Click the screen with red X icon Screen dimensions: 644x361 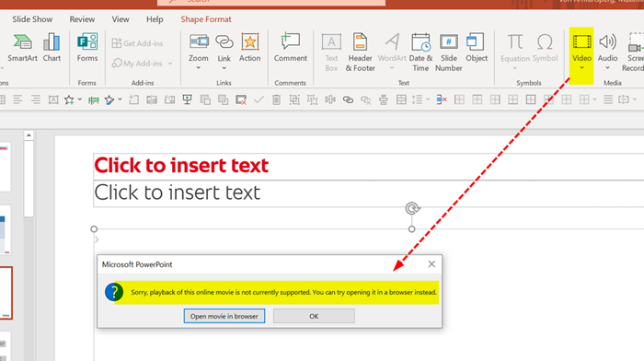[x=241, y=99]
